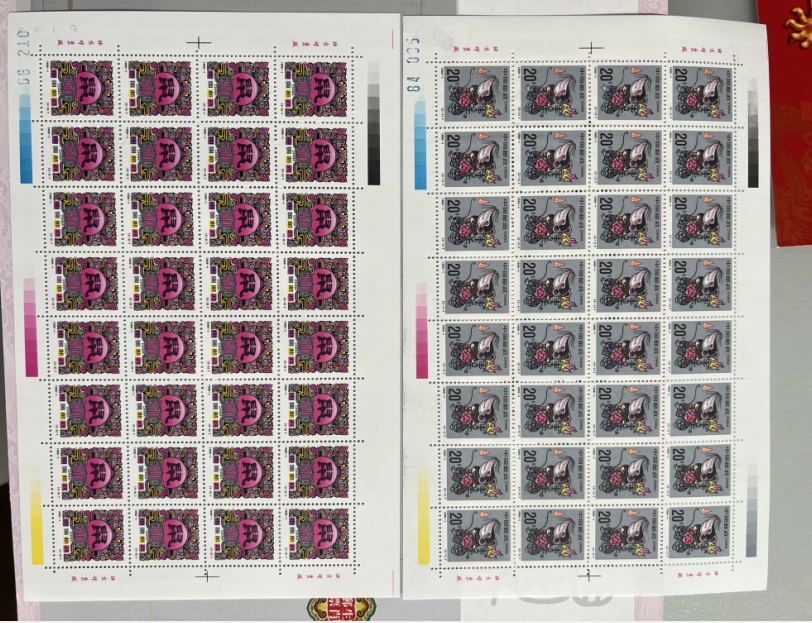Click pink margin inscription at pink sheet's top left
The height and width of the screenshot is (623, 812).
click(x=80, y=44)
